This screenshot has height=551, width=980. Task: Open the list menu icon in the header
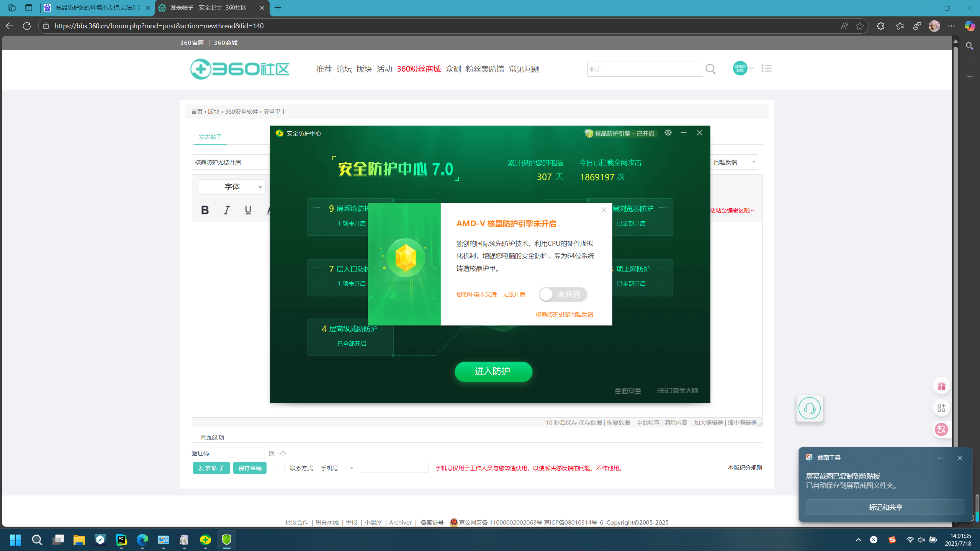click(x=766, y=68)
